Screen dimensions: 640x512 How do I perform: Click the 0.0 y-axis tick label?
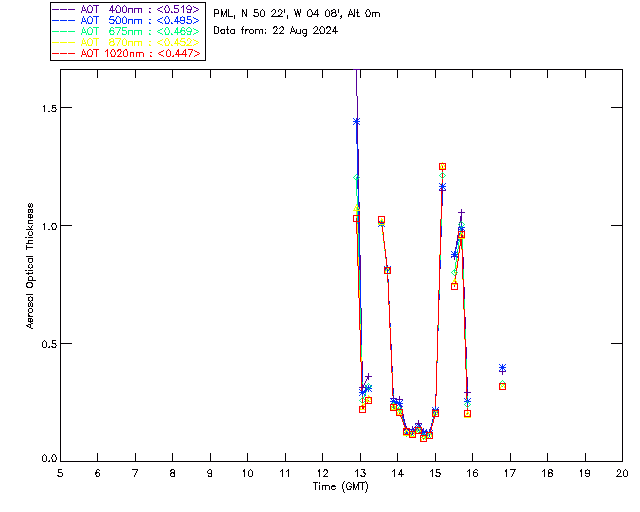pos(49,459)
